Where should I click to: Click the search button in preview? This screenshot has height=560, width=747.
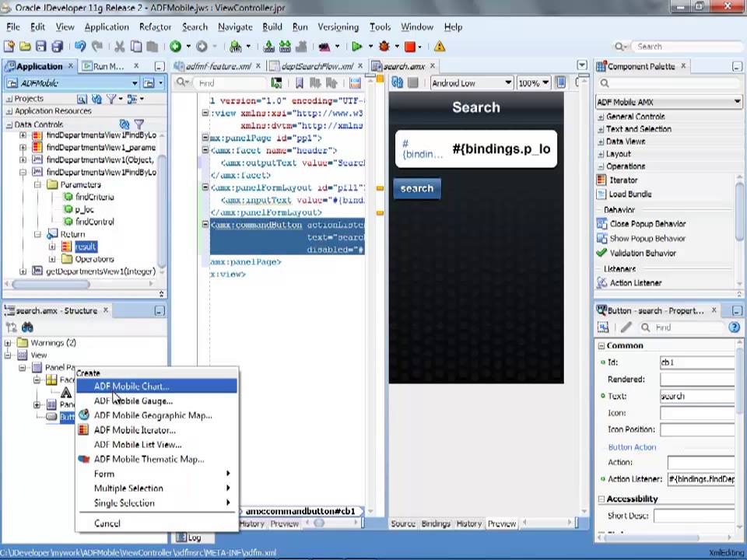tap(417, 188)
